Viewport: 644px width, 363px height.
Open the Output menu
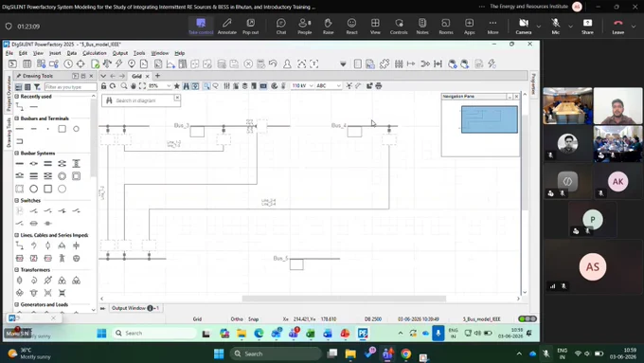pyautogui.click(x=120, y=53)
